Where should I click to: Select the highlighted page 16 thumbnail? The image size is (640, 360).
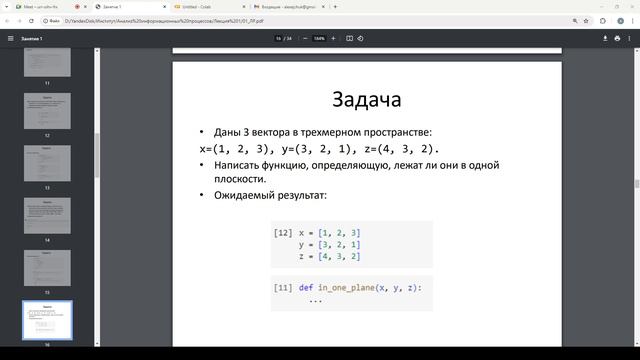47,320
